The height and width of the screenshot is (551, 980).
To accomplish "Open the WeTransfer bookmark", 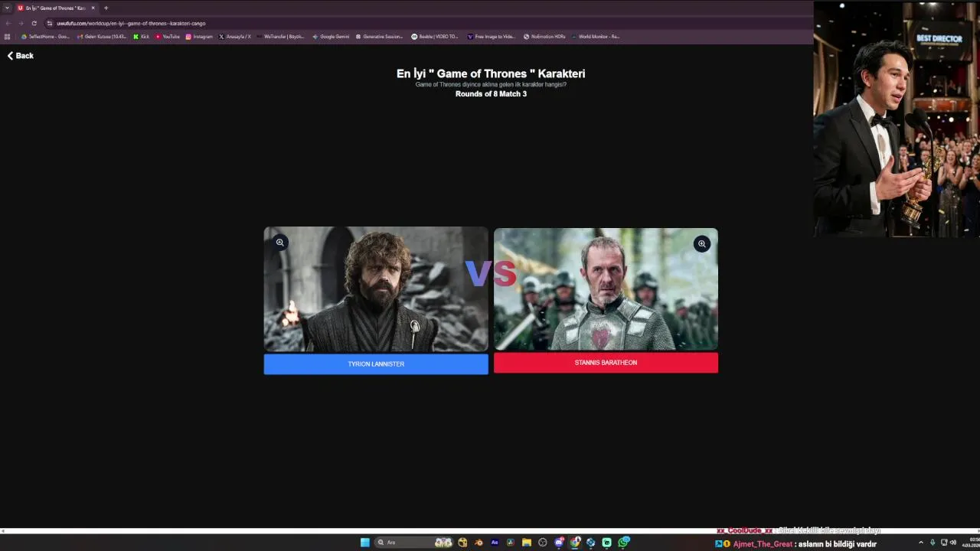I will pos(280,37).
